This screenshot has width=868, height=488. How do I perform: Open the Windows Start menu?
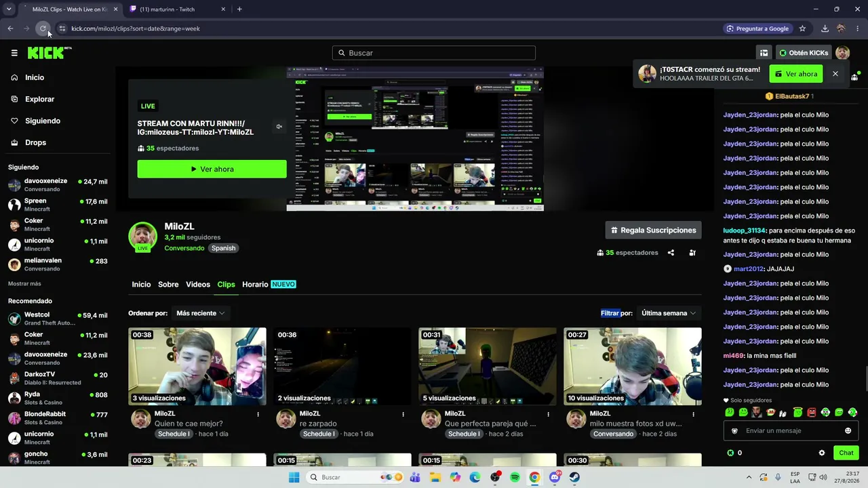(294, 477)
